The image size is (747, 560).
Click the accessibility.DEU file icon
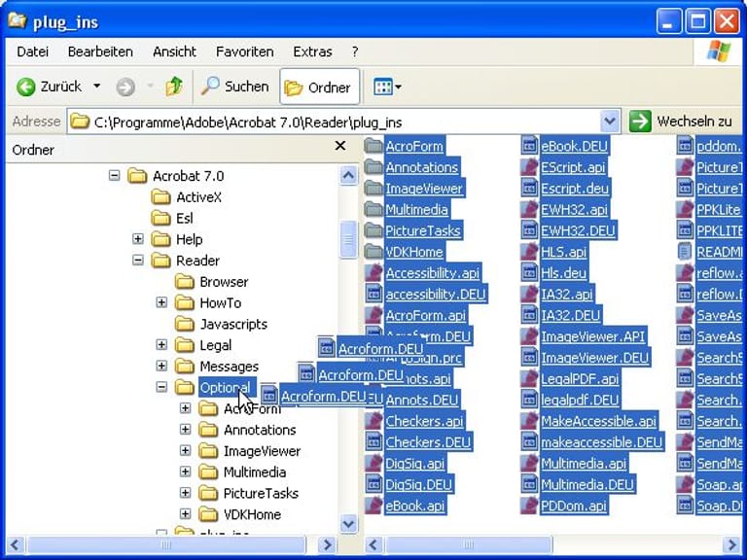[x=373, y=294]
